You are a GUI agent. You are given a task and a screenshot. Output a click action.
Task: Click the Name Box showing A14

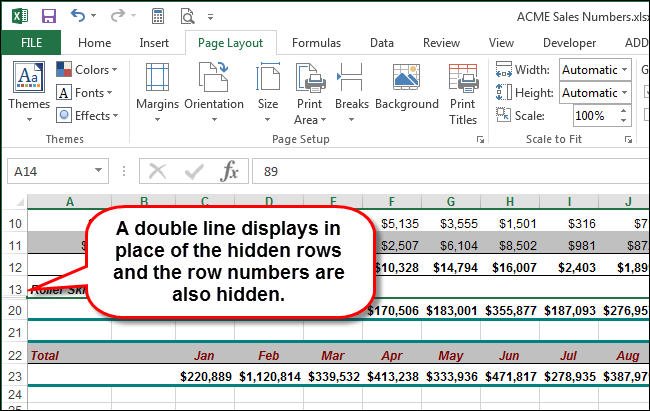[x=55, y=171]
